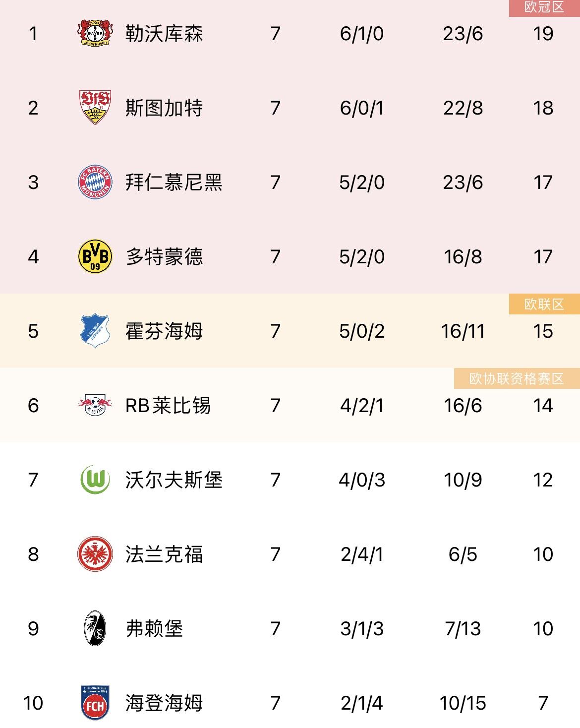Open the Hoffenheim team crest
Image resolution: width=580 pixels, height=728 pixels.
[x=95, y=331]
